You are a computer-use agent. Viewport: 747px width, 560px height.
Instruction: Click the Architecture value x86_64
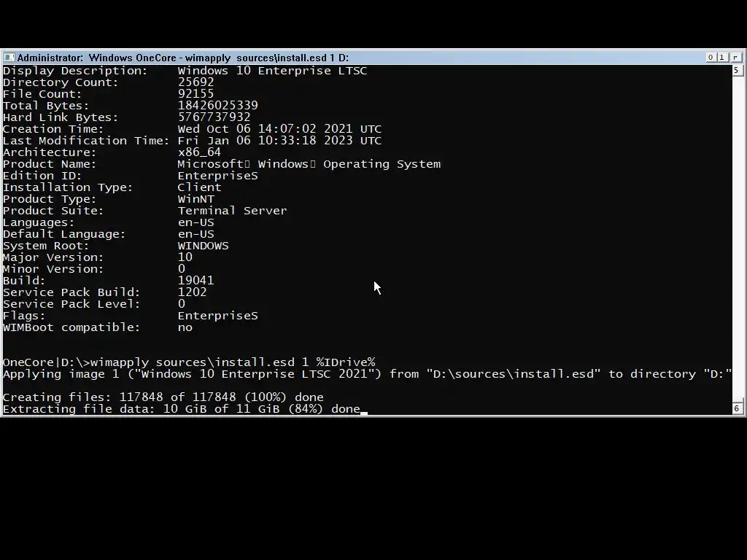coord(199,152)
